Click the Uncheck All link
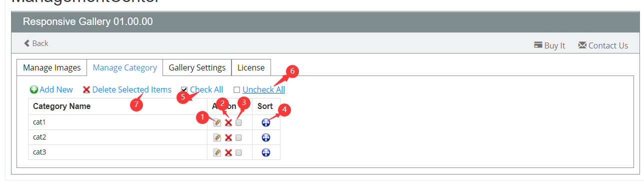The height and width of the screenshot is (181, 644). point(263,89)
